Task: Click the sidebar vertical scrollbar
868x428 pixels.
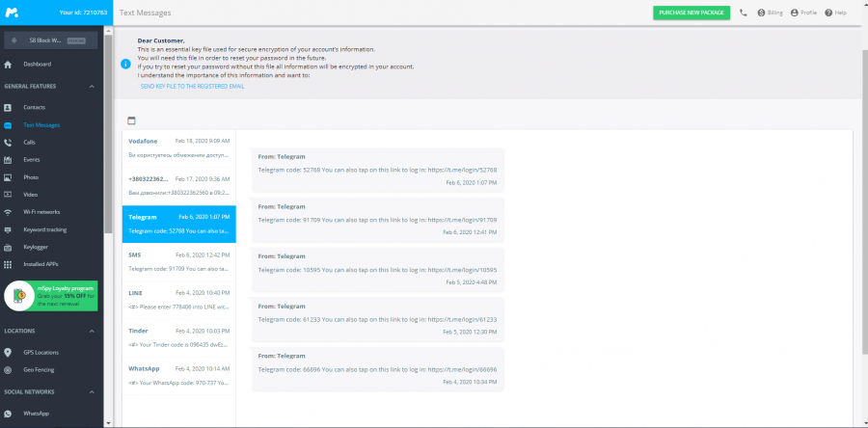Action: (108, 134)
